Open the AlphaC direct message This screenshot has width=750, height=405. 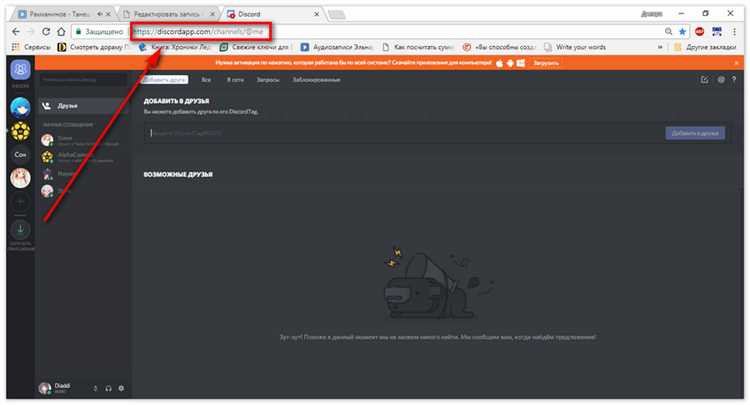(x=82, y=157)
